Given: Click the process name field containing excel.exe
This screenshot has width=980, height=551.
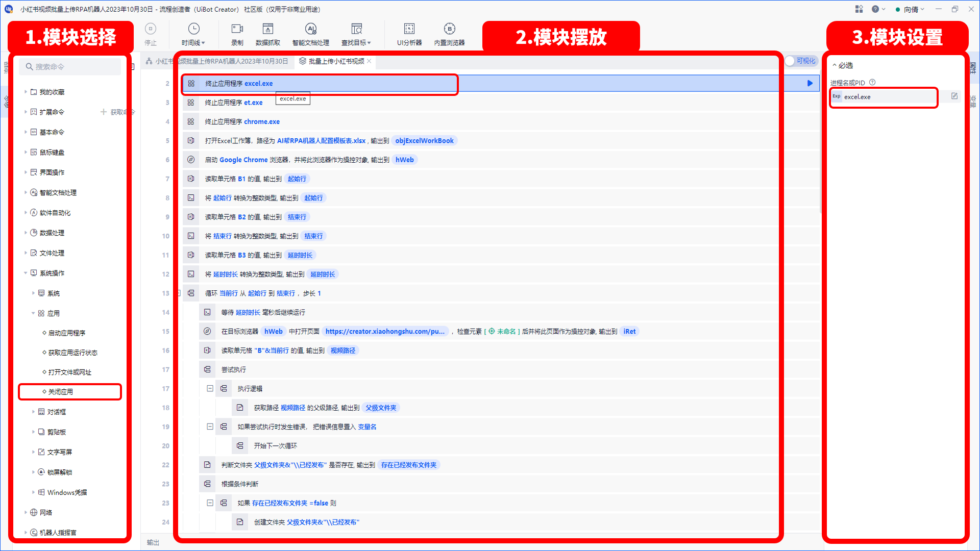Looking at the screenshot, I should tap(884, 97).
